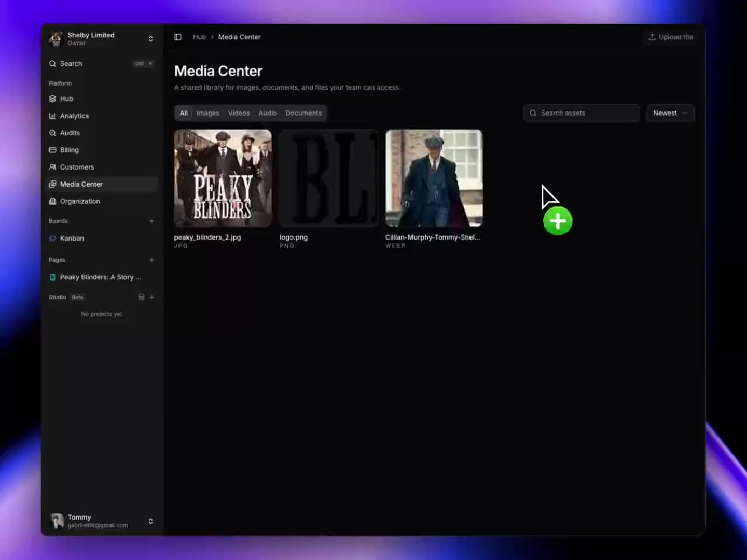747x560 pixels.
Task: Click the Billing card icon
Action: point(52,150)
